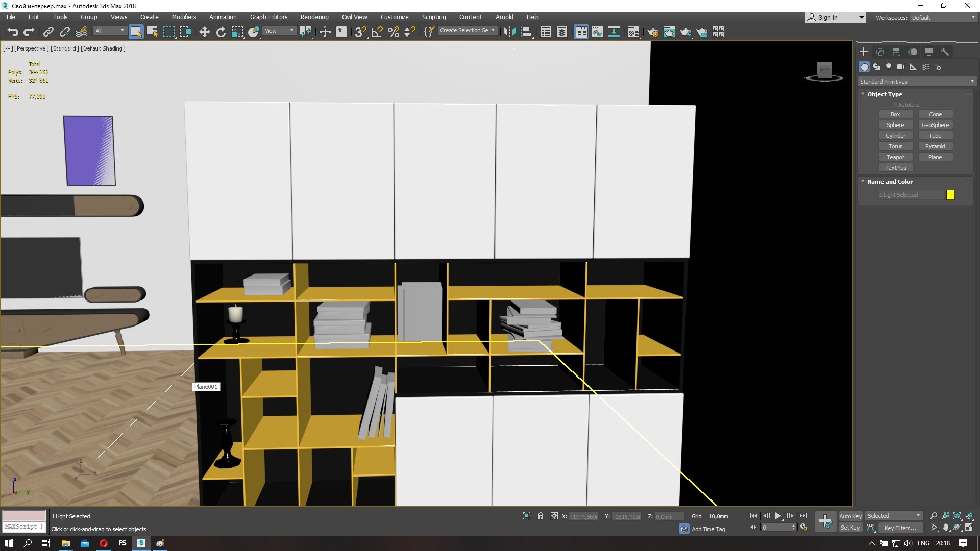
Task: Click Zoom Extents All Selected icon
Action: coord(969,516)
